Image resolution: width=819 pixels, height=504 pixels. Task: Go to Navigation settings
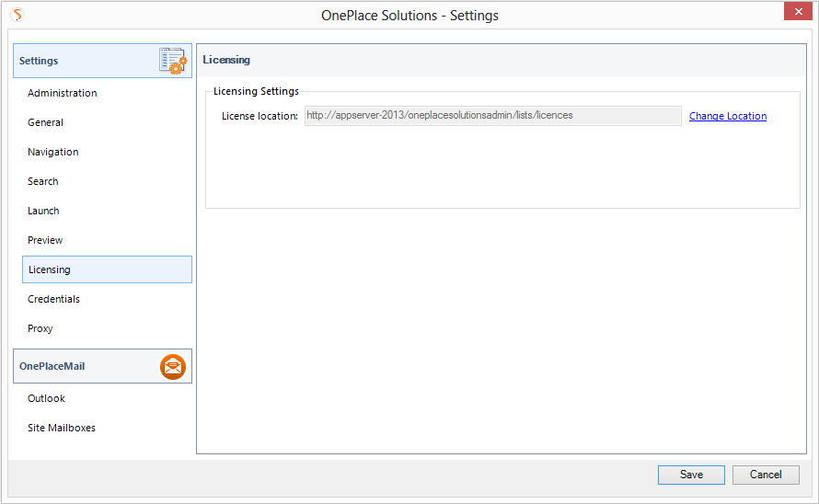pyautogui.click(x=52, y=152)
